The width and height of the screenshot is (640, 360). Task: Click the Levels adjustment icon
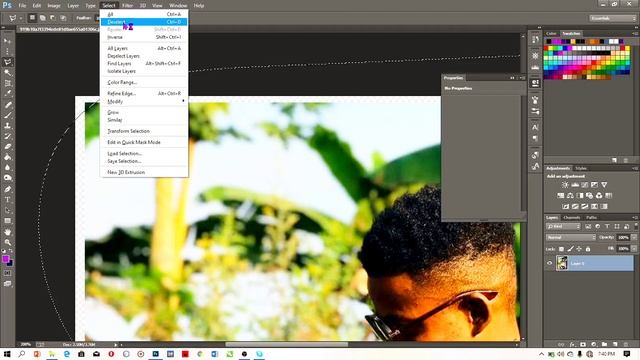[575, 185]
